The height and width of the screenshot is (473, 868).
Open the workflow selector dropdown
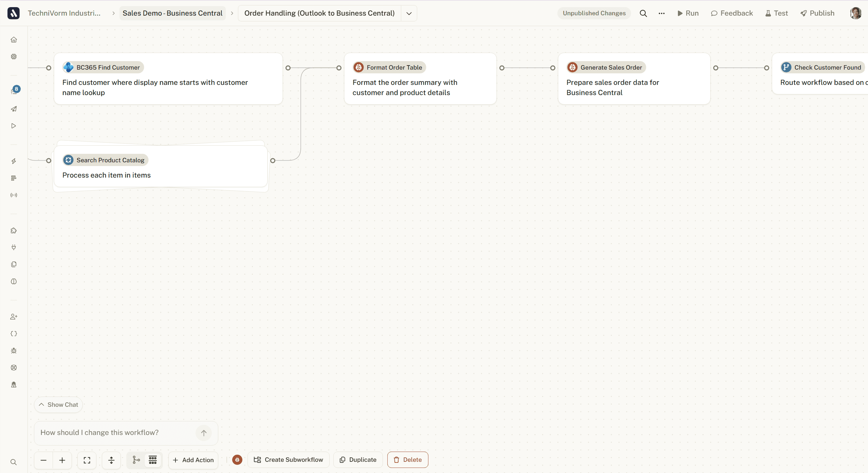408,13
